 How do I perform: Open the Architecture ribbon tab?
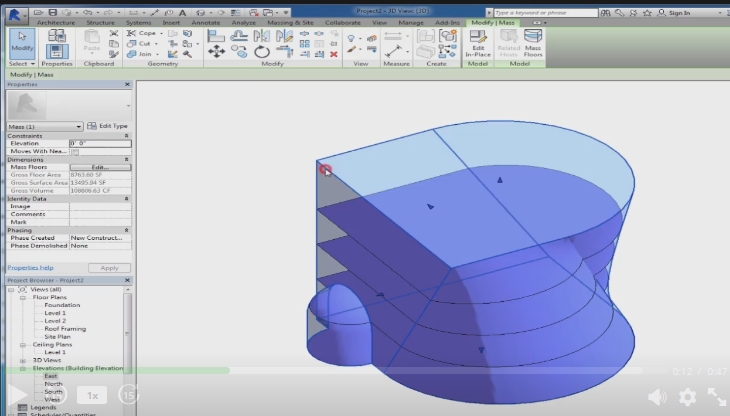pos(56,22)
